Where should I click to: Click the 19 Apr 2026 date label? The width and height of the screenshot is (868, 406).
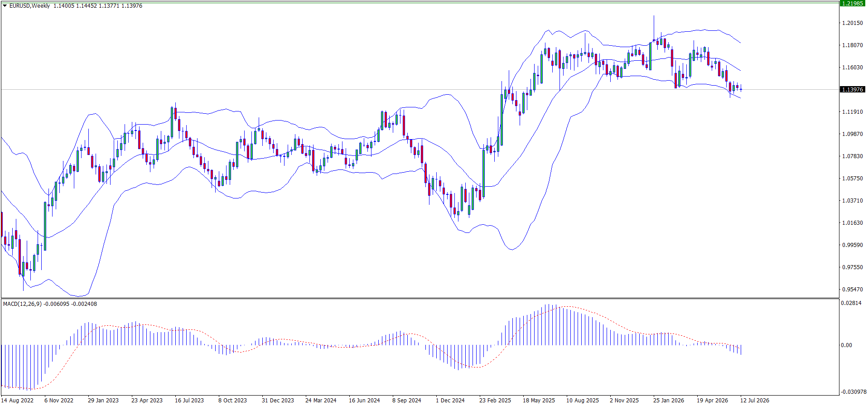(x=712, y=401)
